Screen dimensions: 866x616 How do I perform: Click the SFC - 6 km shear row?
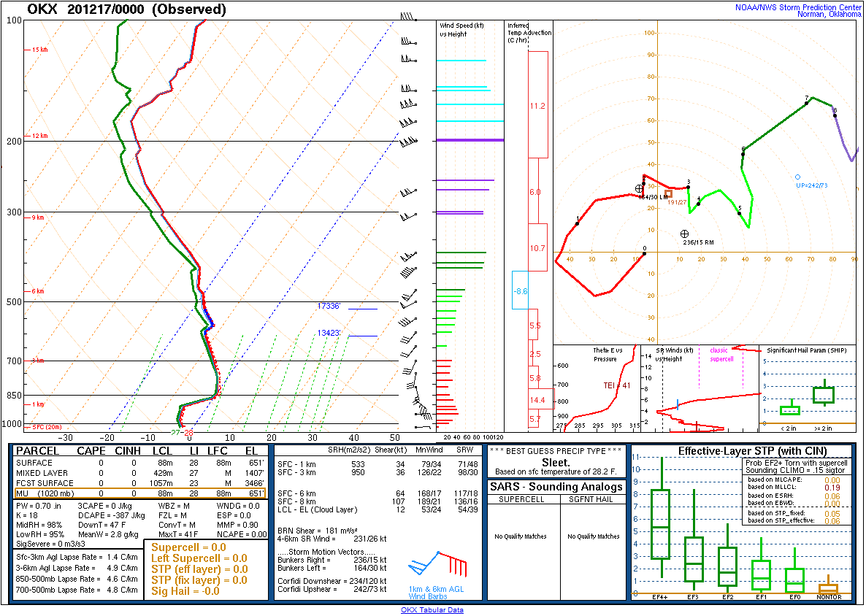point(378,493)
